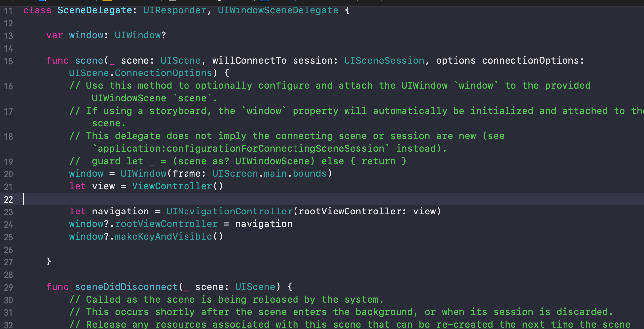The image size is (644, 329).
Task: Click the application:configurationForConnectingSceneSession comment text
Action: pos(241,149)
